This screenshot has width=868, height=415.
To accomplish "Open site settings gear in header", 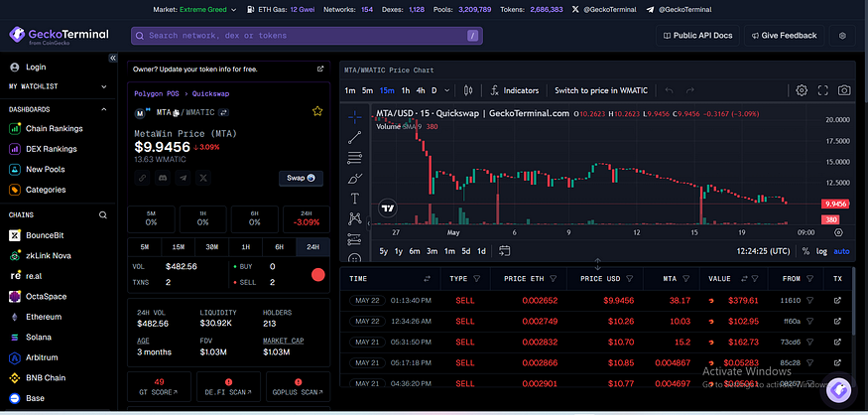I will (842, 36).
